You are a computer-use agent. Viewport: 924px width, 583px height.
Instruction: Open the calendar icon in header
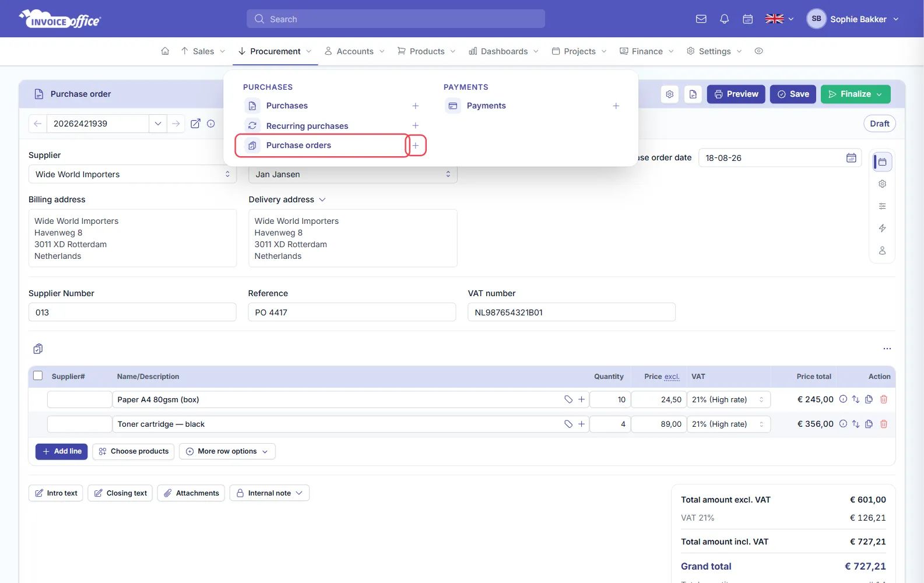pos(748,19)
